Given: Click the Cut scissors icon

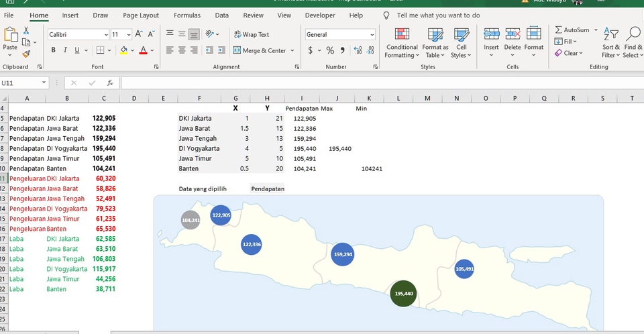Looking at the screenshot, I should point(26,30).
